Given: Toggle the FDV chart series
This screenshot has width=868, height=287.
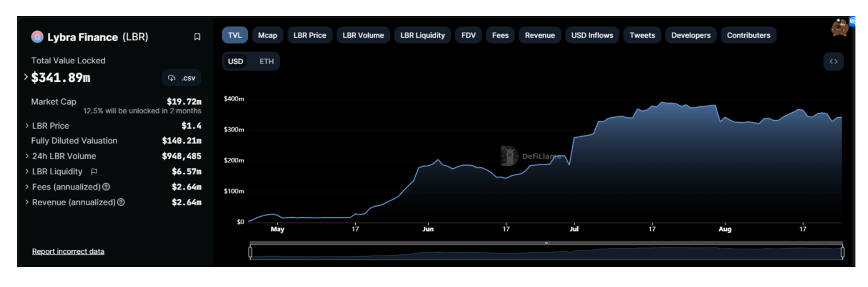Looking at the screenshot, I should [x=468, y=35].
